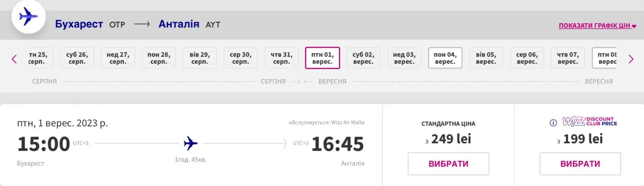
Task: Click the info icon beside Wizz Discount Club
Action: pyautogui.click(x=553, y=123)
